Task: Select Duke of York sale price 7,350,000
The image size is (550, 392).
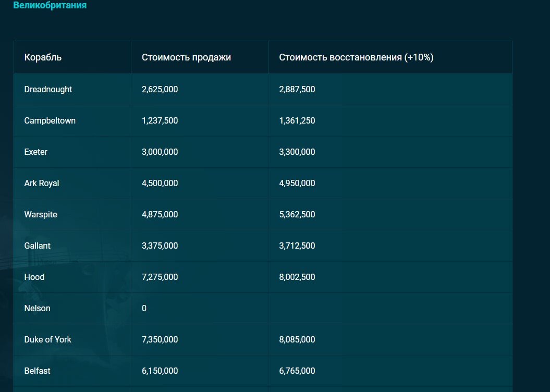Action: [160, 339]
